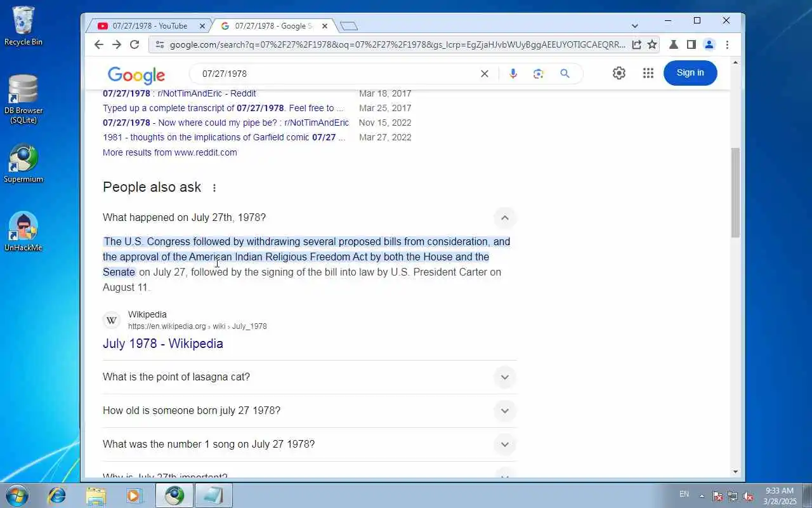Click the share page icon in address bar
812x508 pixels.
[x=636, y=44]
